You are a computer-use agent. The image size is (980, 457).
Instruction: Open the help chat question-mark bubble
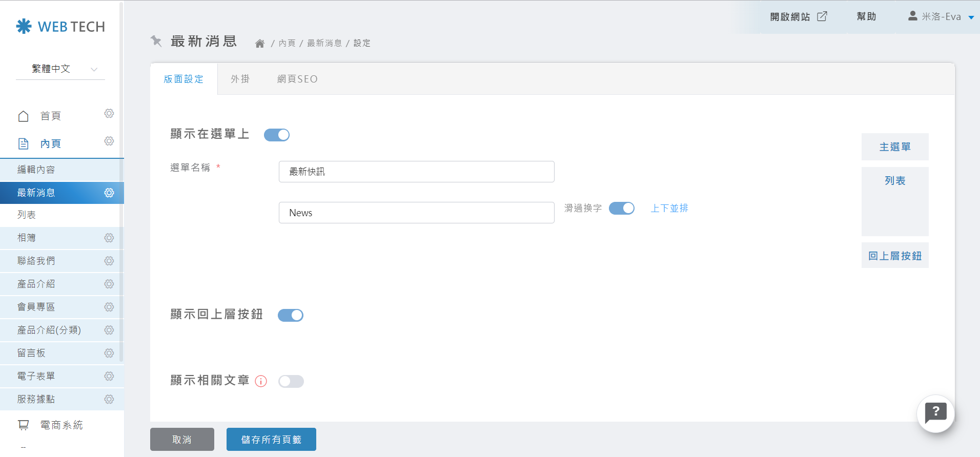[x=935, y=413]
